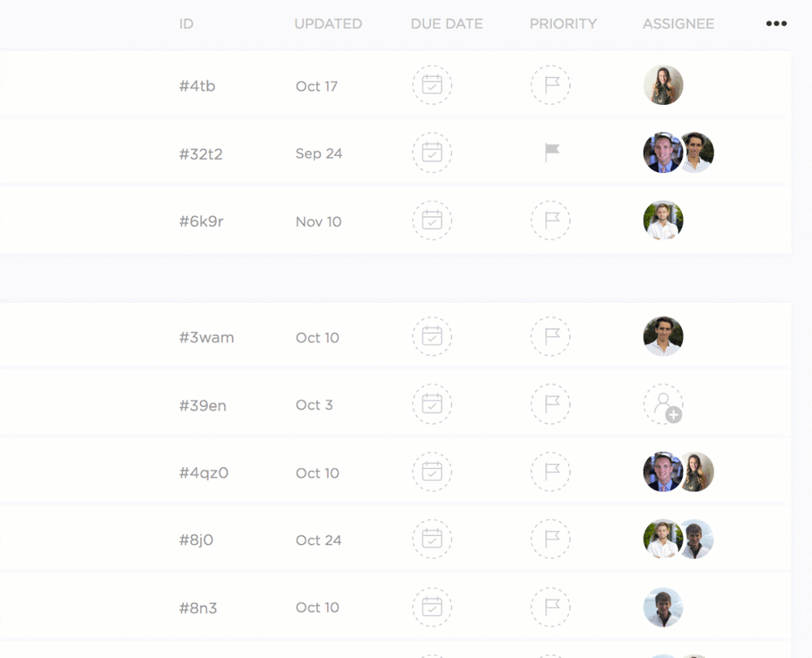Screen dimensions: 812x658
Task: Open the three-dot column options menu
Action: [x=776, y=24]
